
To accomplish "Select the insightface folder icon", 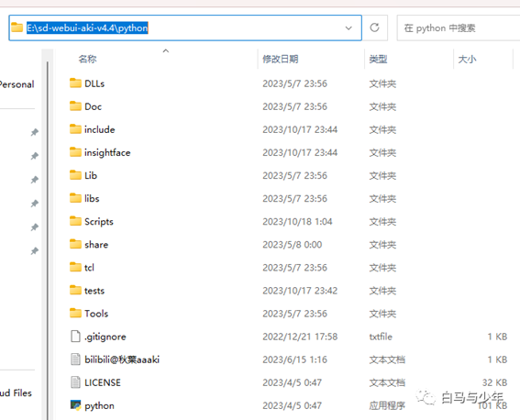I will click(75, 152).
